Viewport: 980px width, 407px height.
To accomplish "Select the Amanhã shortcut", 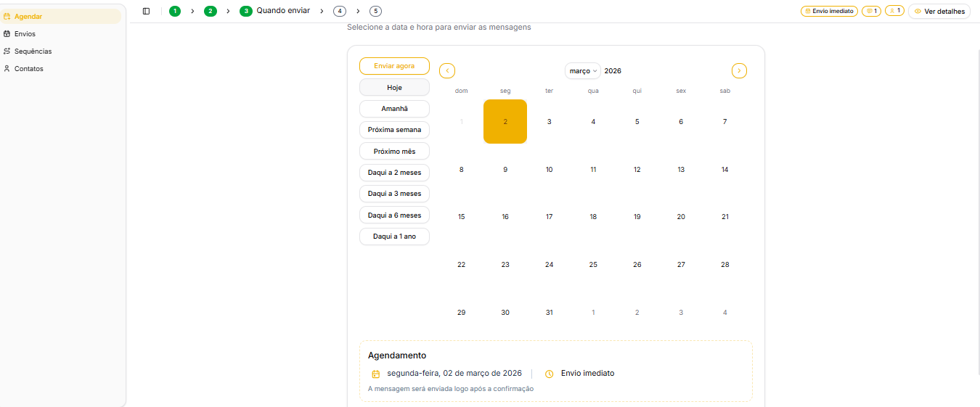I will [394, 109].
